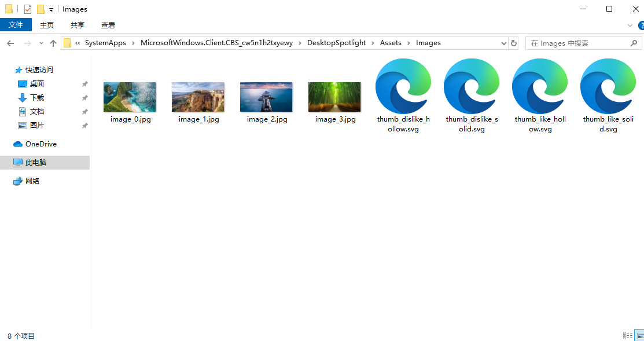The width and height of the screenshot is (644, 341).
Task: Expand the address bar history dropdown
Action: click(504, 43)
